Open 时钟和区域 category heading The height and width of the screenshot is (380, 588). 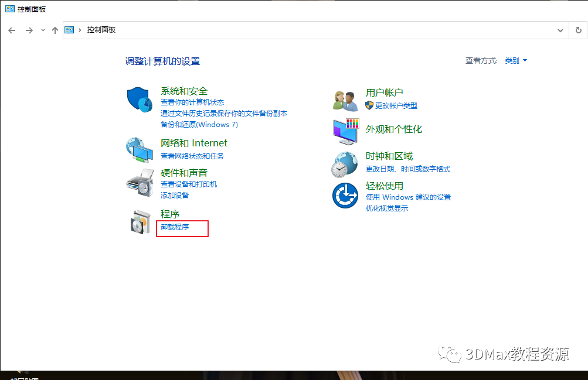pos(389,156)
